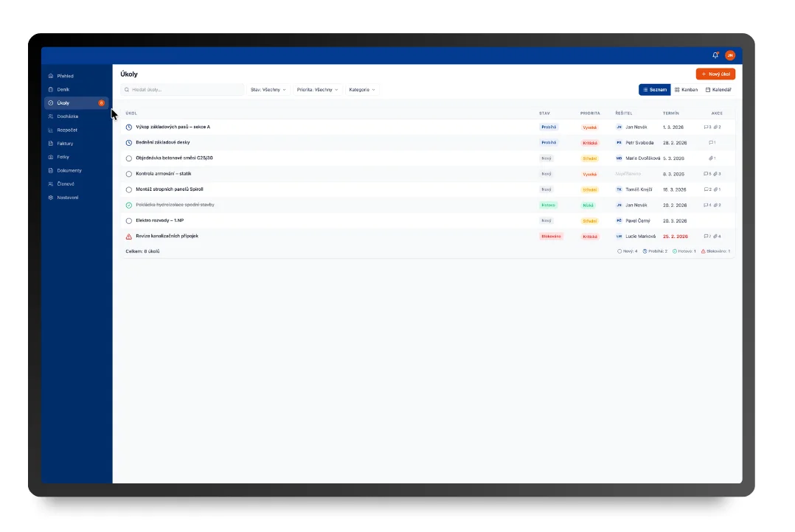
Task: Check off Montáž stropních panelů Spiroll
Action: point(129,190)
